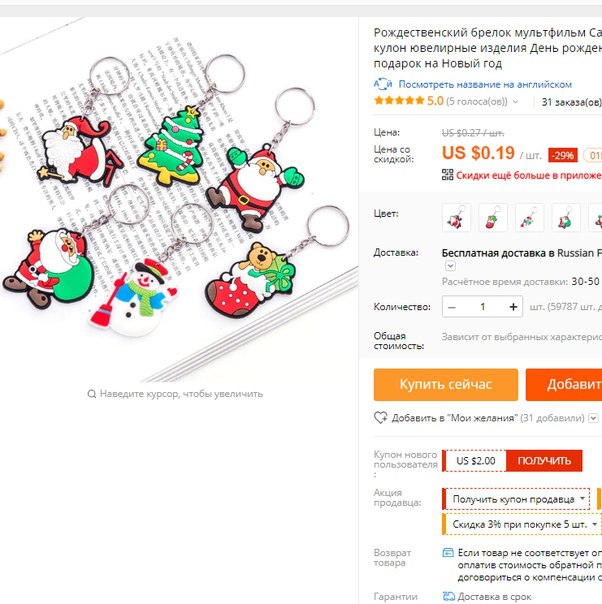Viewport: 602px width, 604px height.
Task: Open the wishlist dropdown arrow
Action: click(594, 418)
